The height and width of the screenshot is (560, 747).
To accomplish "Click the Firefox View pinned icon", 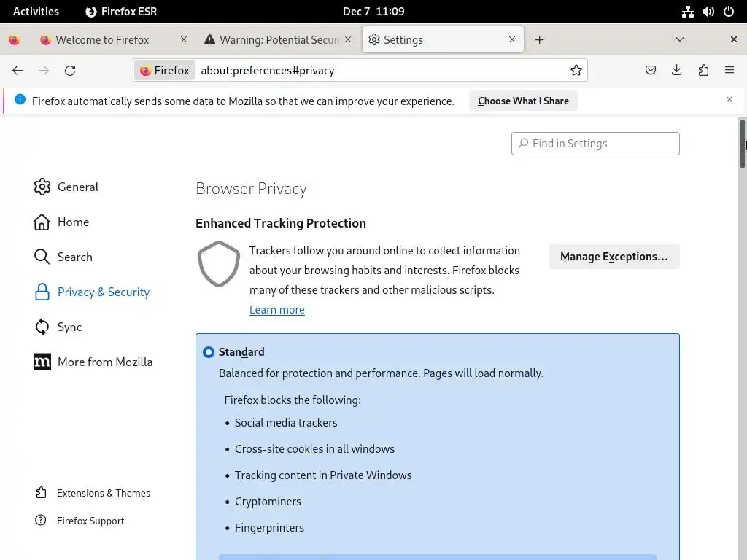I will pyautogui.click(x=15, y=40).
